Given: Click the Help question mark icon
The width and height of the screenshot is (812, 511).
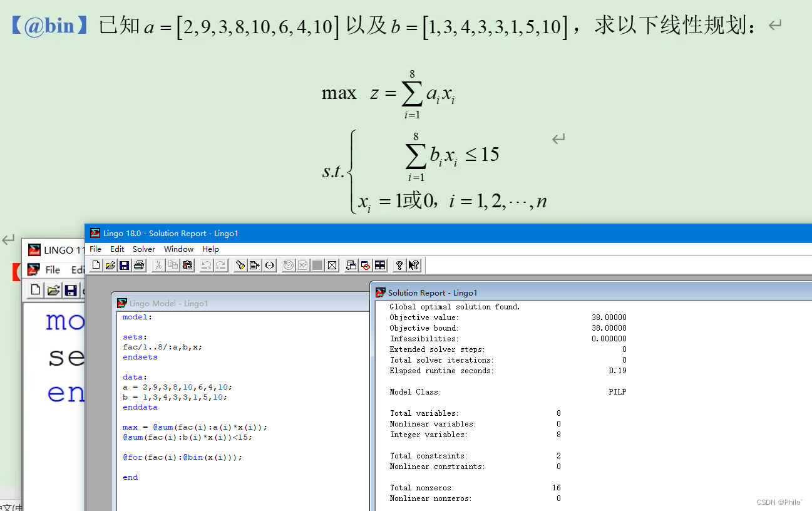Looking at the screenshot, I should 399,266.
